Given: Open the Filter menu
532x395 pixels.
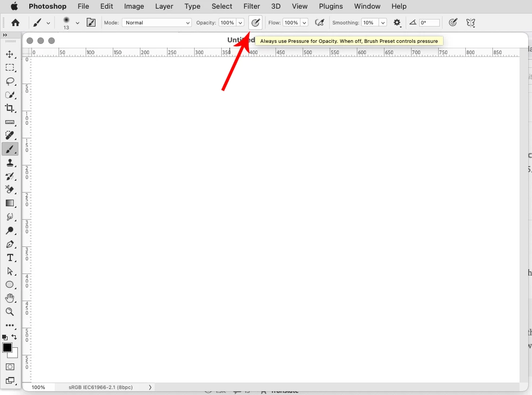Looking at the screenshot, I should click(252, 7).
